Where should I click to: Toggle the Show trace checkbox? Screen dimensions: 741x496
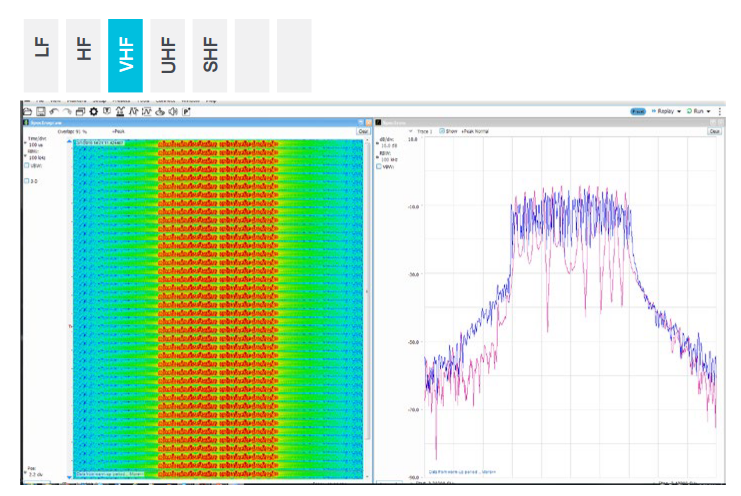(x=442, y=131)
